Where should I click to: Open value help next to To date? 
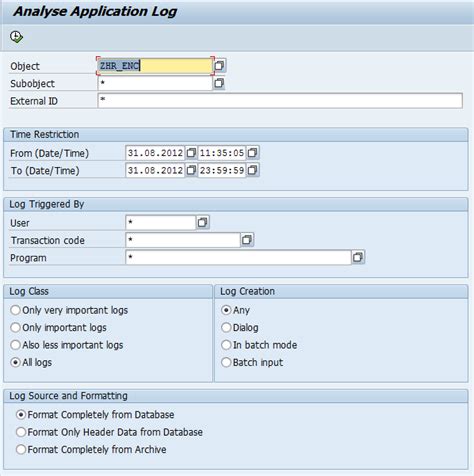pos(191,170)
